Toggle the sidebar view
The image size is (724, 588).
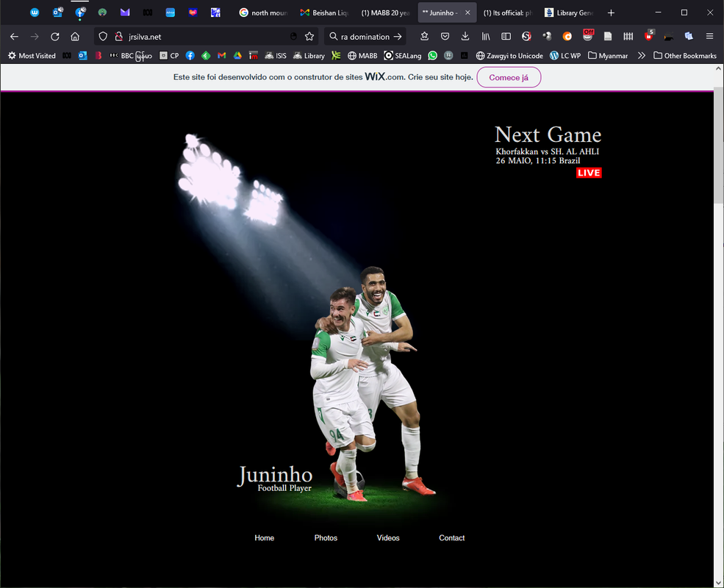(506, 37)
